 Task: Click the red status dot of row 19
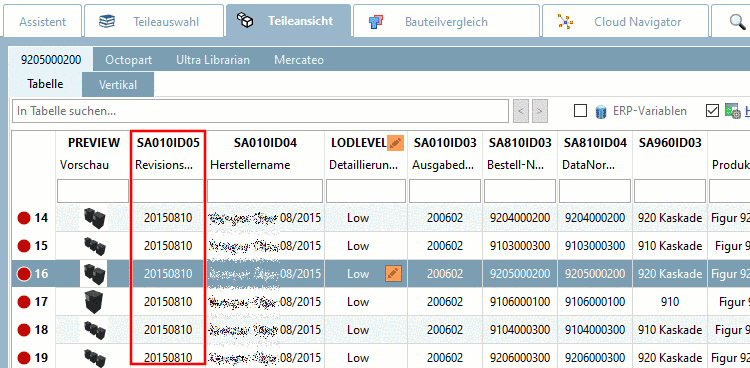[23, 357]
